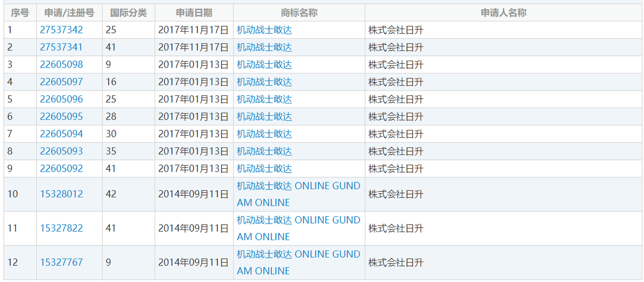Select date 2014年09月11日 in row 10
Image resolution: width=644 pixels, height=282 pixels.
tap(194, 194)
